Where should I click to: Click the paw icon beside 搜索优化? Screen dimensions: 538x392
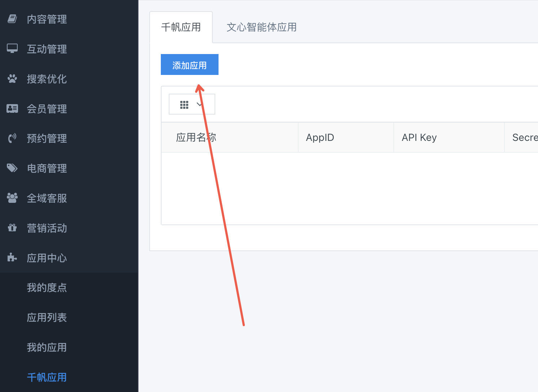(12, 79)
